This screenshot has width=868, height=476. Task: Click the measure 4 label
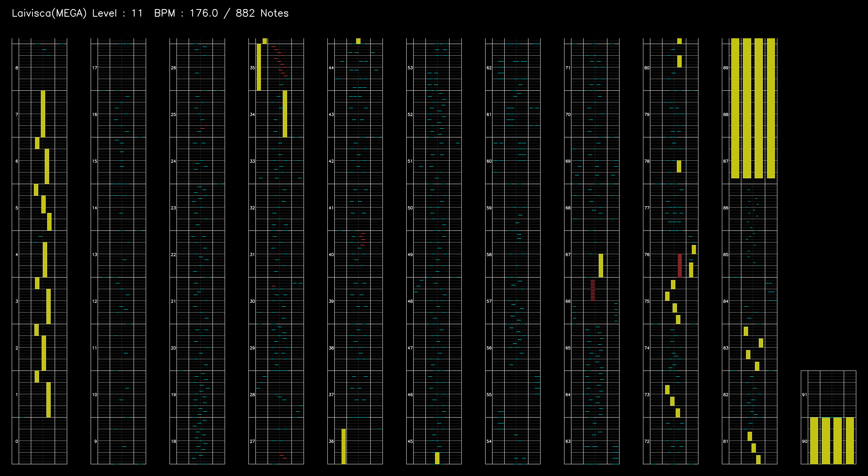pos(17,255)
